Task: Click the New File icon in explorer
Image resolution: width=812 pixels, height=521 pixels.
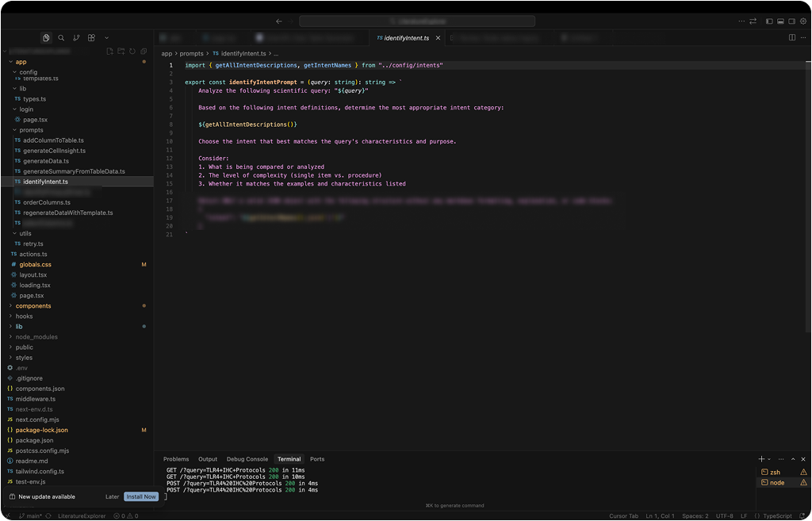Action: [x=110, y=52]
